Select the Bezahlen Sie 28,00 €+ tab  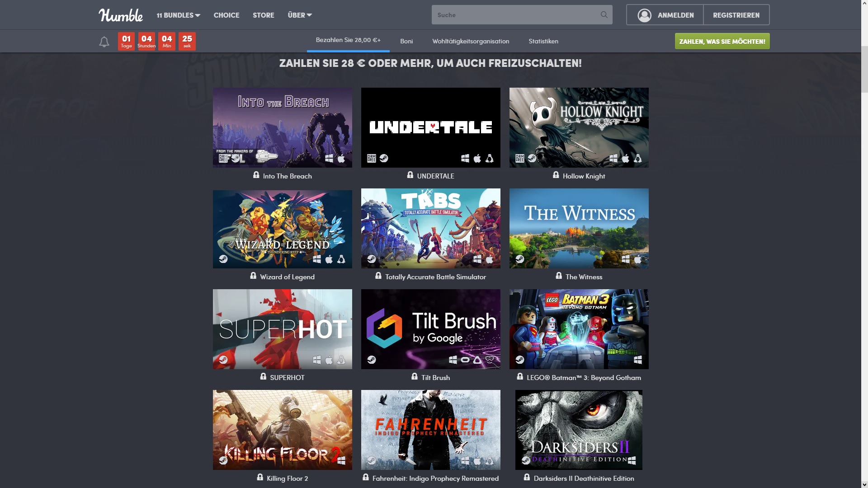coord(348,41)
